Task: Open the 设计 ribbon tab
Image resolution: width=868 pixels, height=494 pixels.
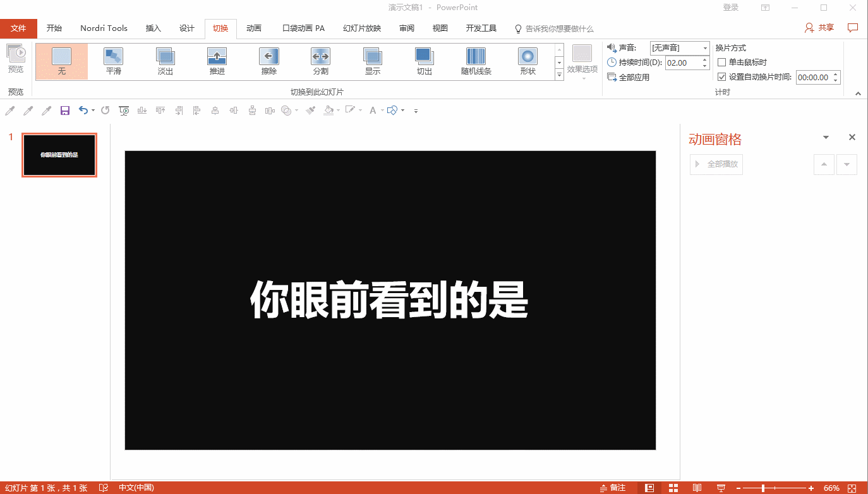Action: click(x=187, y=28)
